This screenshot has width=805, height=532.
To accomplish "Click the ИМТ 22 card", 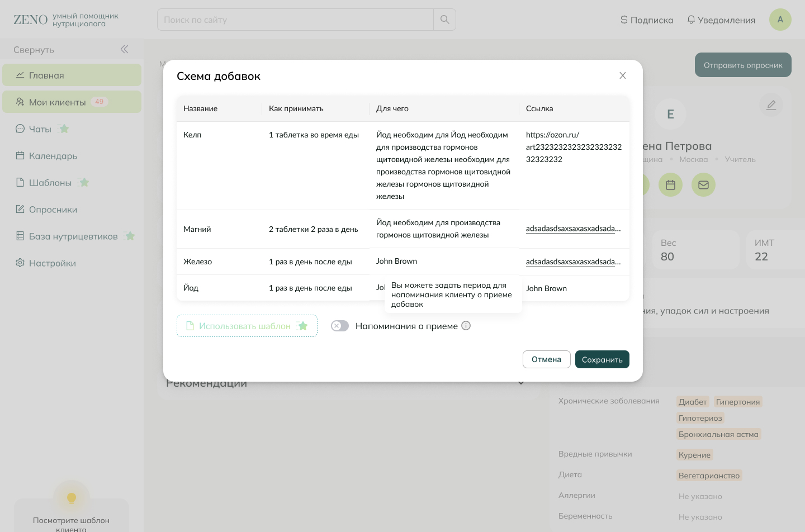I will pyautogui.click(x=776, y=250).
